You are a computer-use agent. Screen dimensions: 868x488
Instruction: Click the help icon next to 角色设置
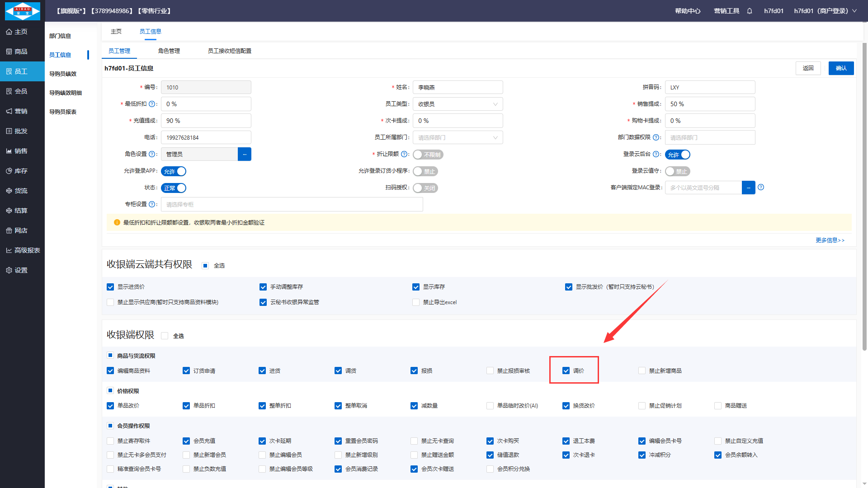coord(152,154)
